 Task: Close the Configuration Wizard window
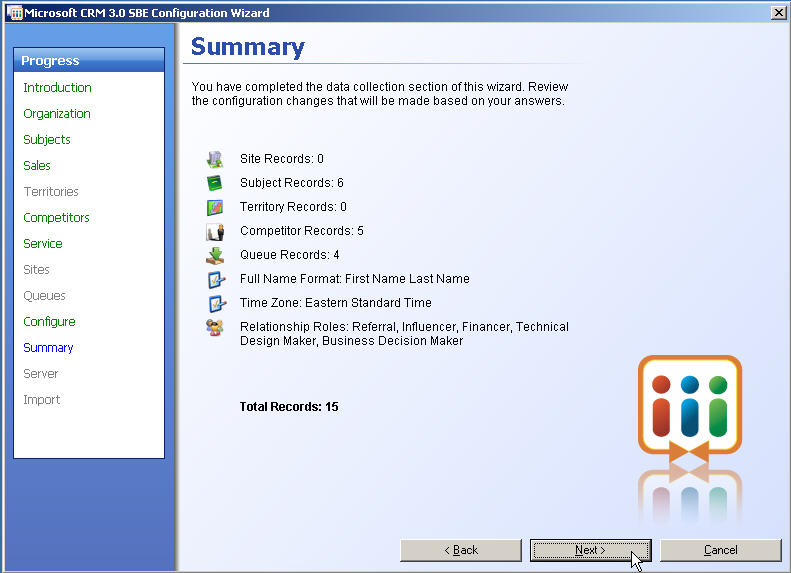778,13
